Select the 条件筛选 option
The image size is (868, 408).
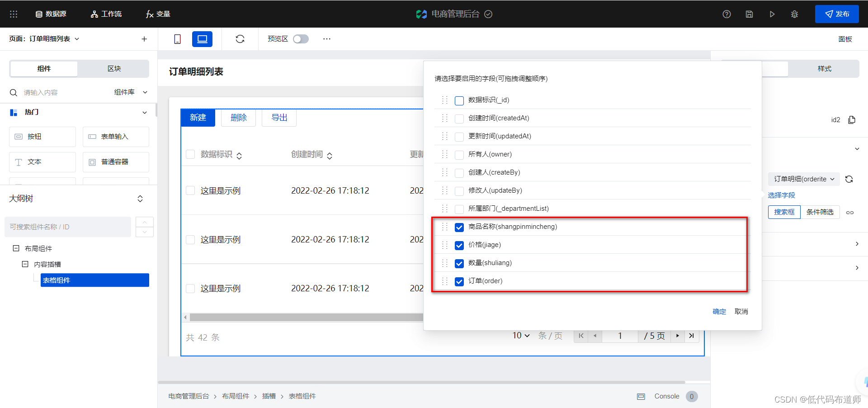click(820, 212)
